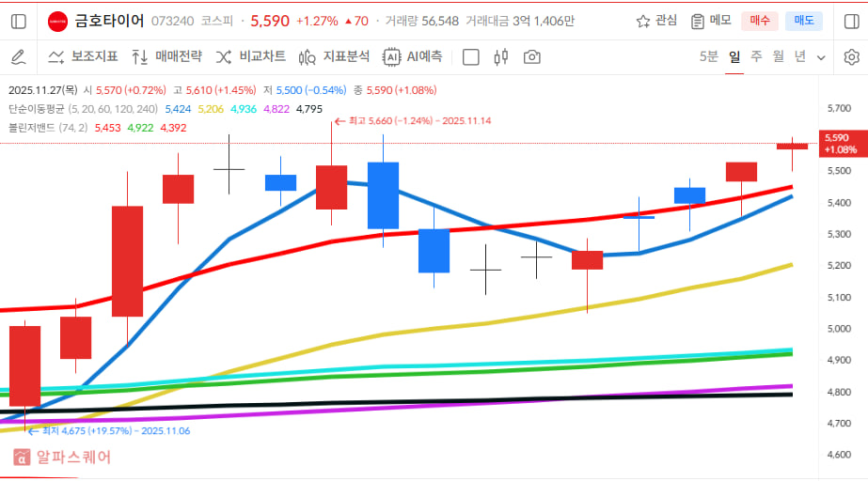This screenshot has width=868, height=481.
Task: Select the pencil drawing tool
Action: click(18, 57)
